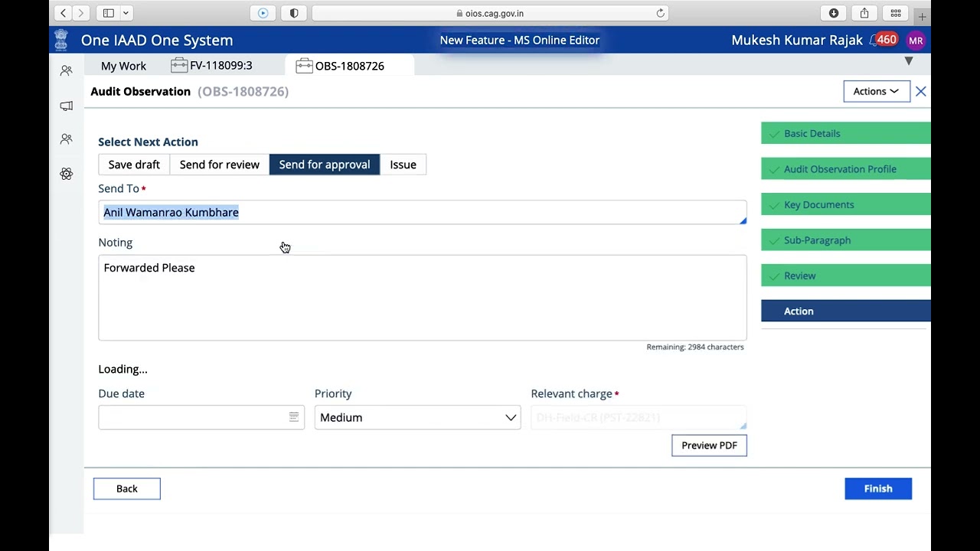The image size is (980, 551).
Task: Click Preview PDF button
Action: [709, 445]
